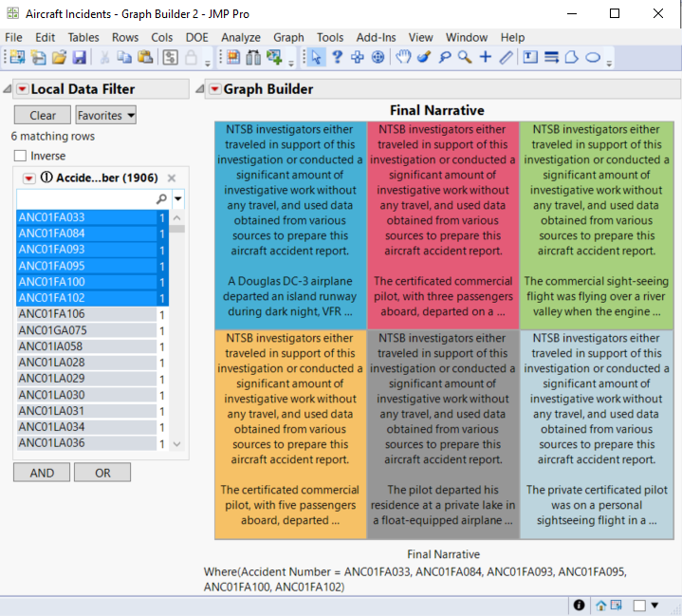Pick the Lasso selection tool
This screenshot has height=616, width=682.
pos(444,58)
